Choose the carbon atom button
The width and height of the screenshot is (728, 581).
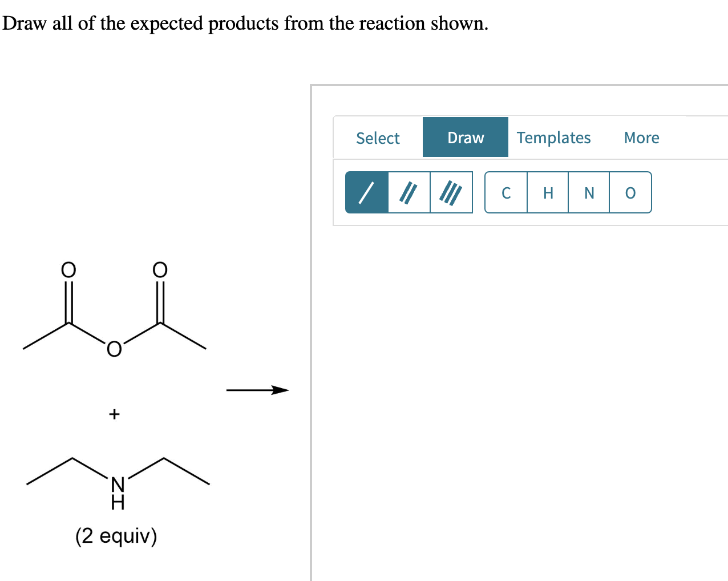(506, 192)
